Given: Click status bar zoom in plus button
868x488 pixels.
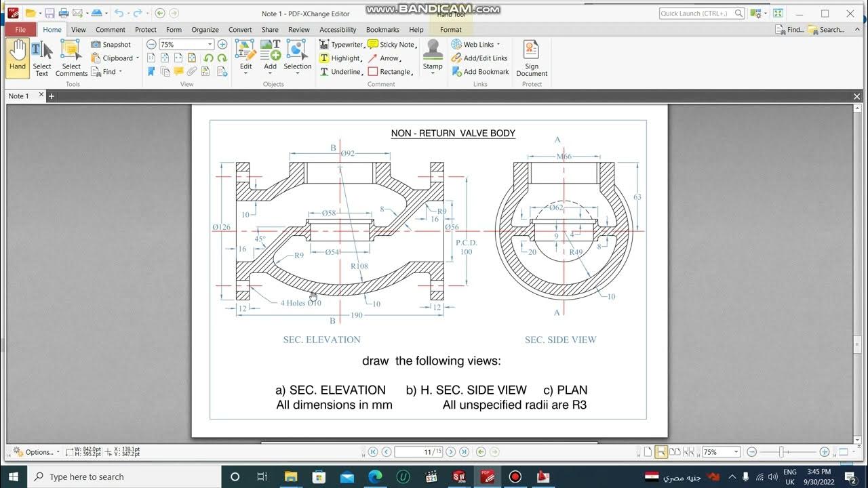Looking at the screenshot, I should [x=825, y=452].
